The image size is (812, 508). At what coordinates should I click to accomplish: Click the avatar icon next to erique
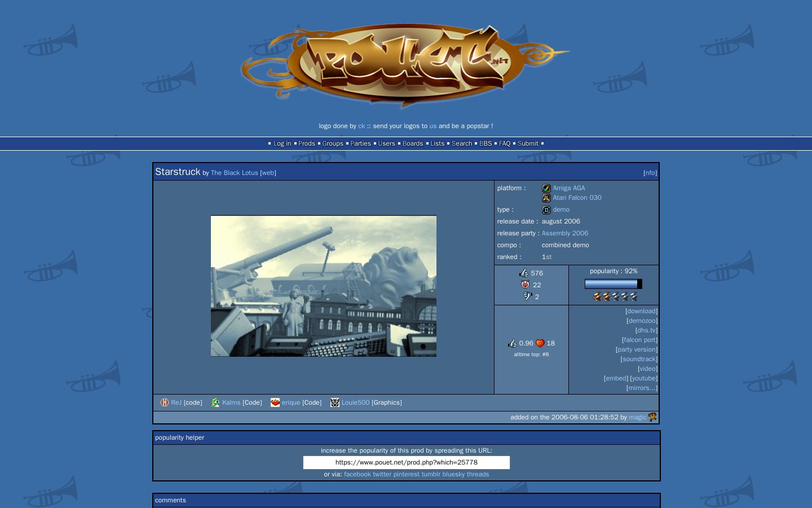[x=275, y=402]
